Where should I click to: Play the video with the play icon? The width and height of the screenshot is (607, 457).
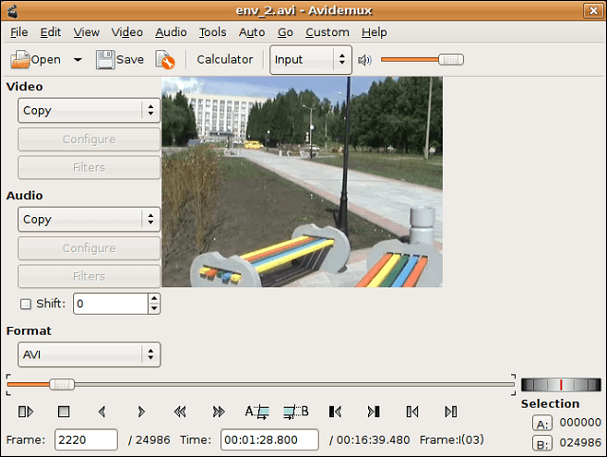tap(26, 411)
